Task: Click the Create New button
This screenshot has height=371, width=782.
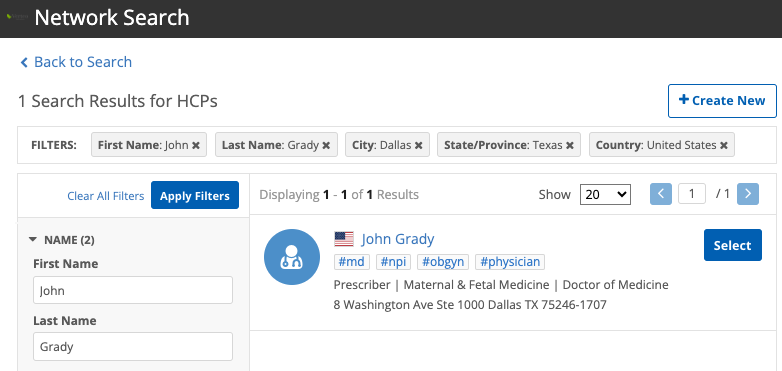Action: click(x=722, y=101)
